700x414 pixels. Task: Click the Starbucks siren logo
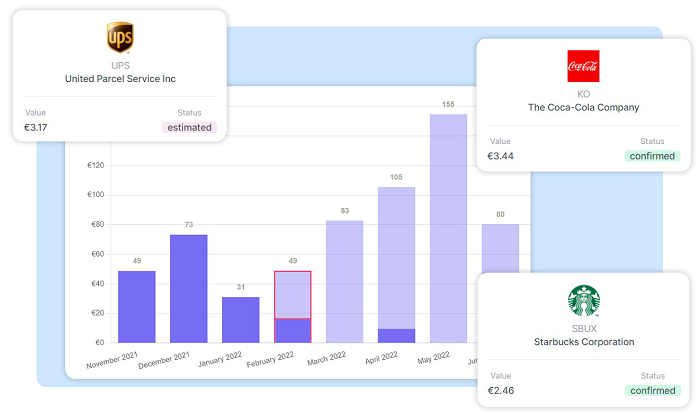click(x=583, y=302)
